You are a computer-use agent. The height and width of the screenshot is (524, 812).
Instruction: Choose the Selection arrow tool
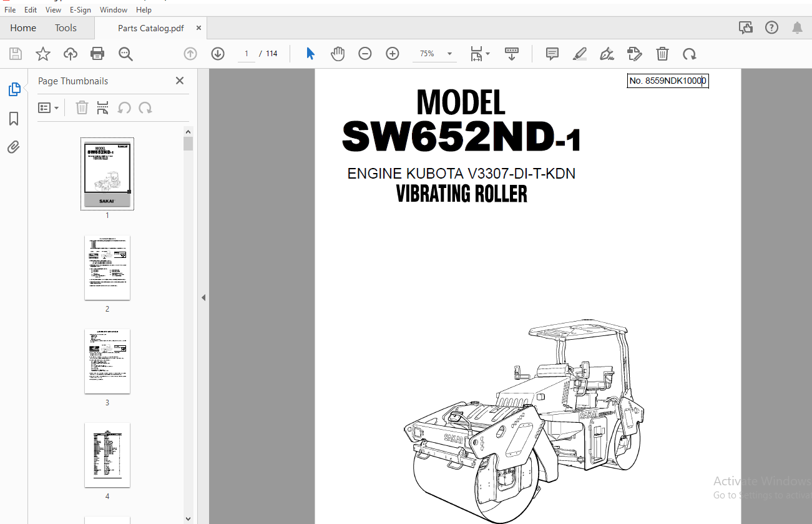pos(310,54)
